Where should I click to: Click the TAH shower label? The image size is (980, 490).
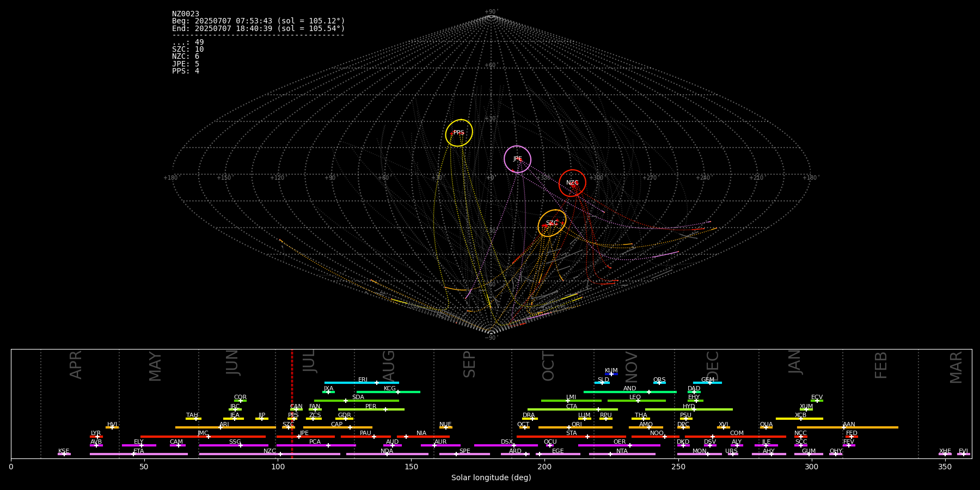[192, 415]
